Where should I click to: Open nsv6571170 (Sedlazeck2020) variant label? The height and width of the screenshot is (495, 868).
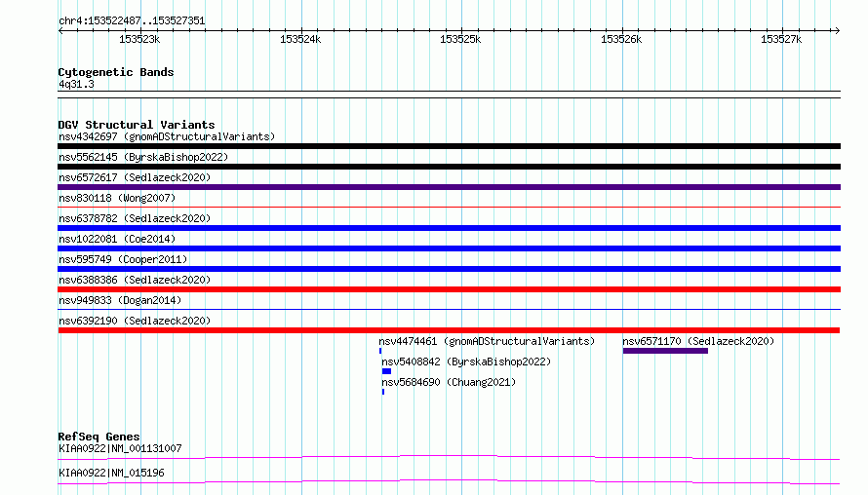click(x=698, y=341)
